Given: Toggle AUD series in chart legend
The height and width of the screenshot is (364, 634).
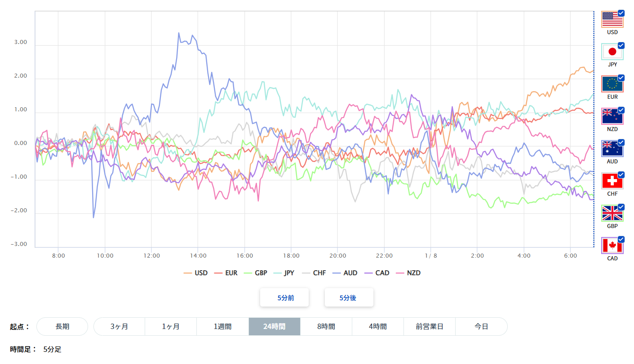Looking at the screenshot, I should point(344,273).
